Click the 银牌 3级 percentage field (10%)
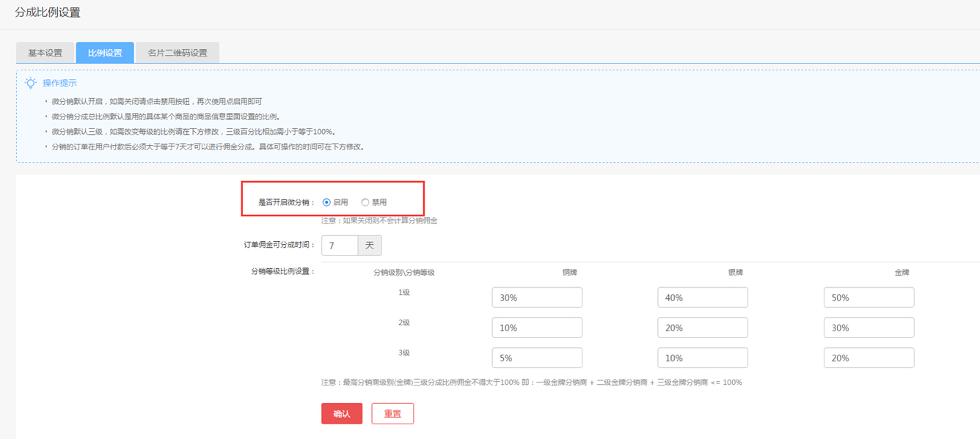 click(x=703, y=358)
